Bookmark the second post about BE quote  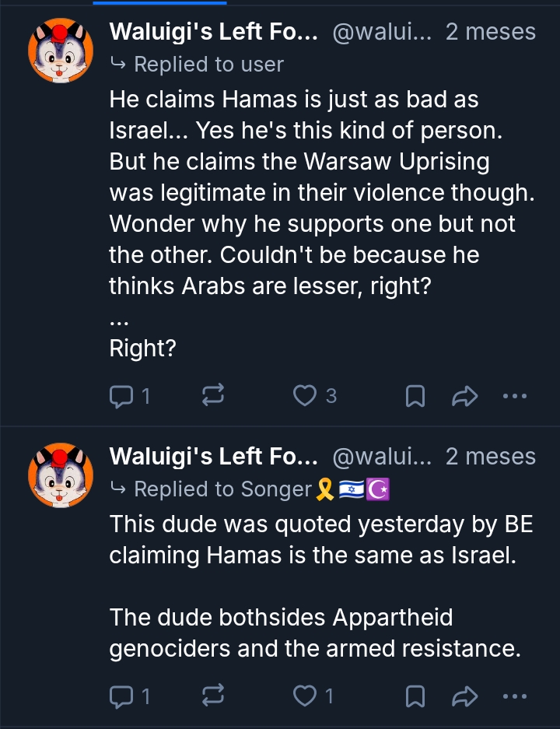415,696
